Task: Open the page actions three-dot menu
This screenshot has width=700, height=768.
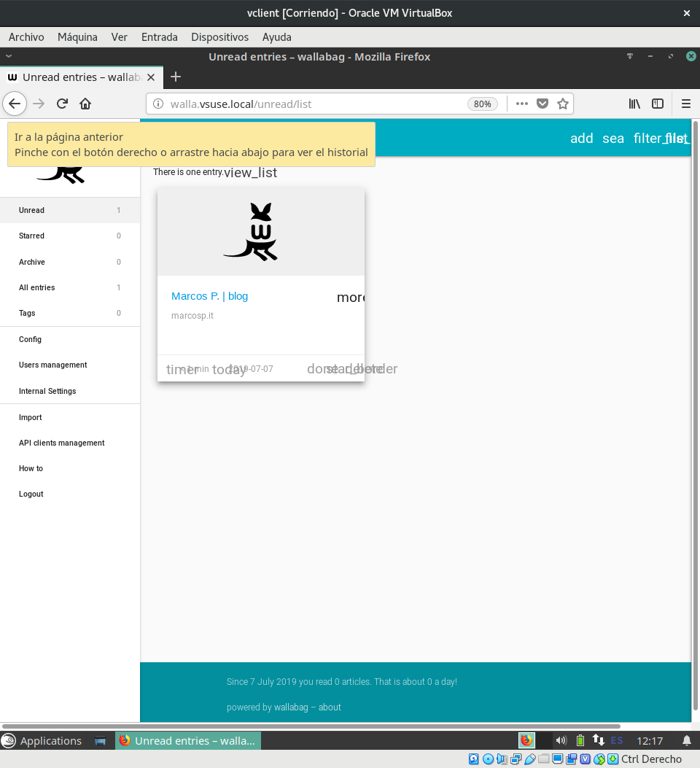Action: 522,104
